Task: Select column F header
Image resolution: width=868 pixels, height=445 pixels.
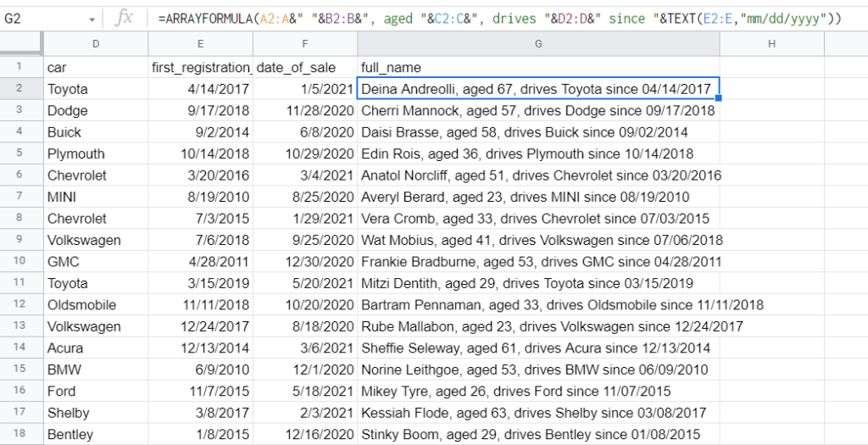Action: 305,44
